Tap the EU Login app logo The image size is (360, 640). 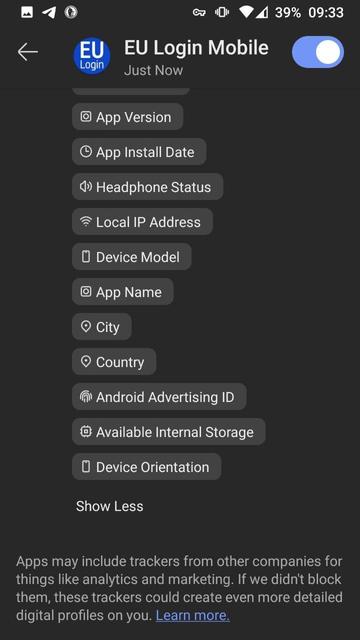click(92, 56)
